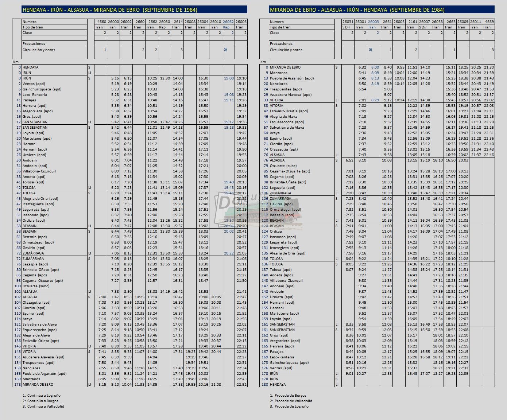Screen dimensions: 507x420
Task: Click 'HENDAYA' at km 0
Action: click(30, 67)
